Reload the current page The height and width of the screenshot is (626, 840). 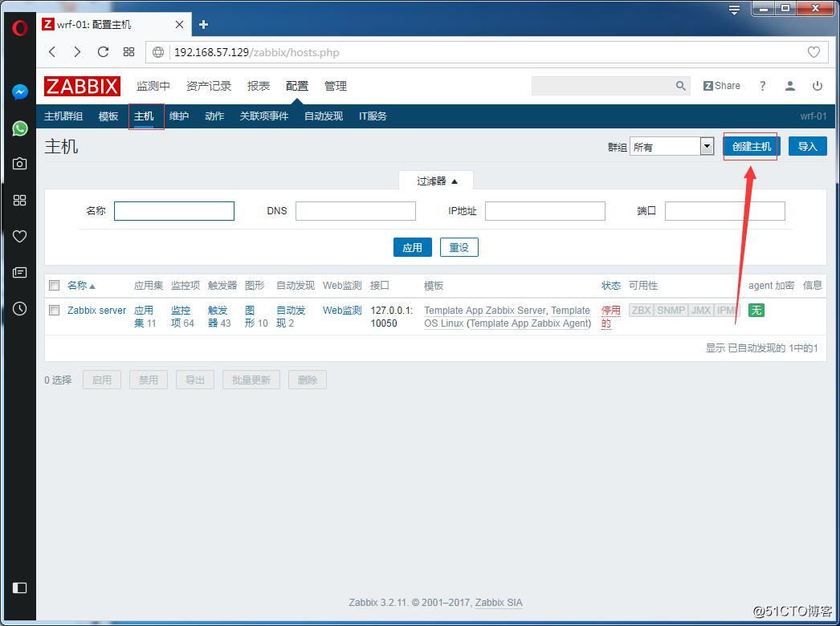(x=103, y=52)
